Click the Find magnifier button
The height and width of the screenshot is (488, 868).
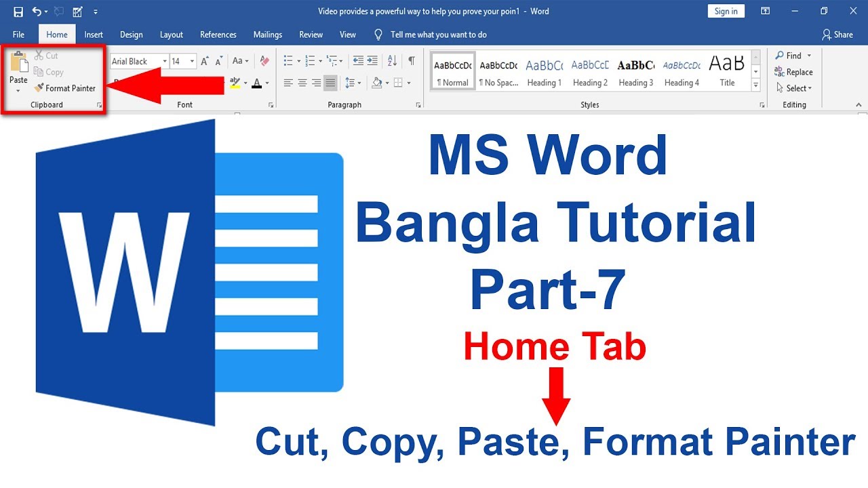(789, 56)
